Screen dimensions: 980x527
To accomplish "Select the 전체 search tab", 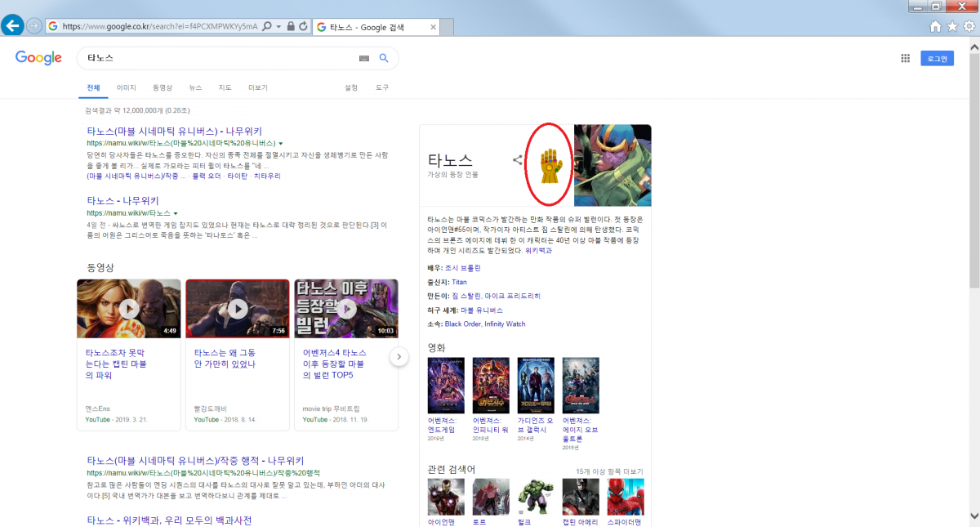I will (x=93, y=87).
